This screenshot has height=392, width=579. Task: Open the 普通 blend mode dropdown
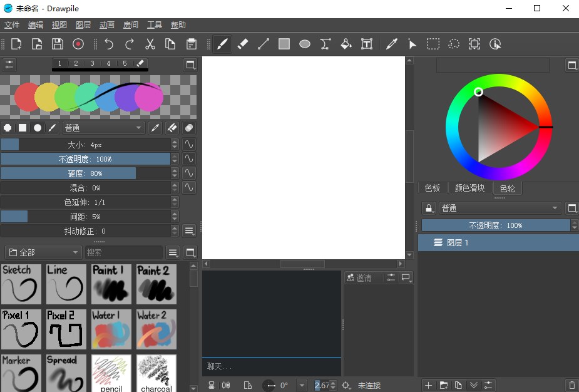coord(103,128)
